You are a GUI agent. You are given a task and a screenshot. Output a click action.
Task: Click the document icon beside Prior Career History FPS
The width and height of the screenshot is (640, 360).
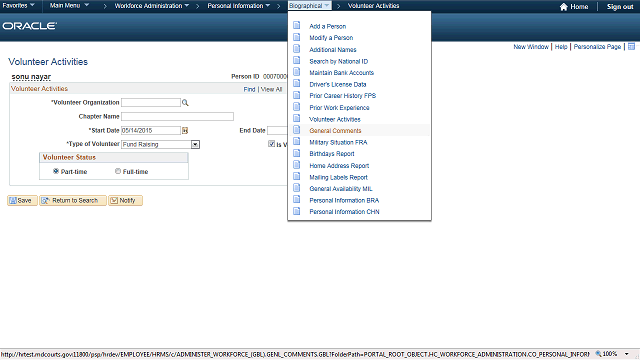point(297,95)
